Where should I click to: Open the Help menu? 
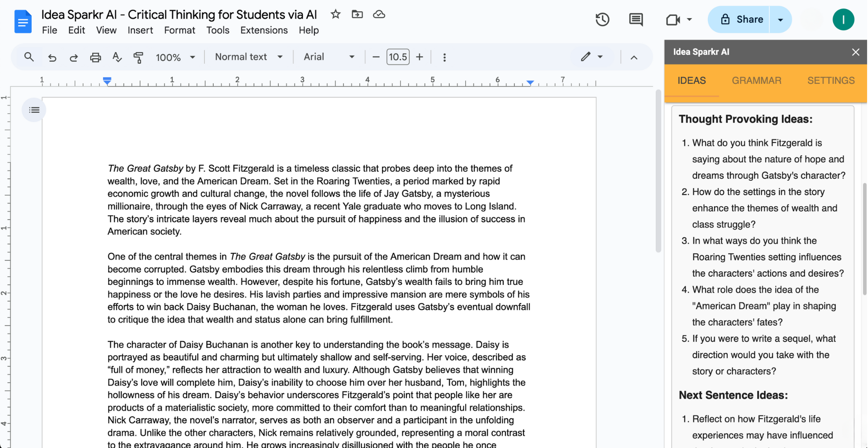(x=309, y=30)
